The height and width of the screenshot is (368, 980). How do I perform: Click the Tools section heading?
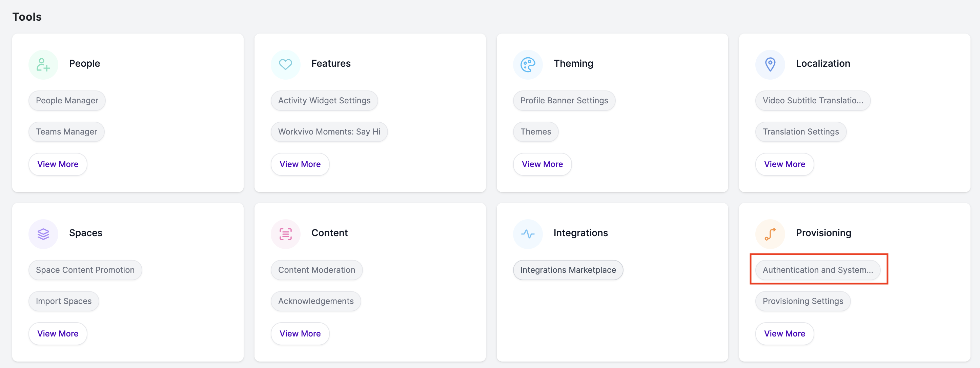27,17
